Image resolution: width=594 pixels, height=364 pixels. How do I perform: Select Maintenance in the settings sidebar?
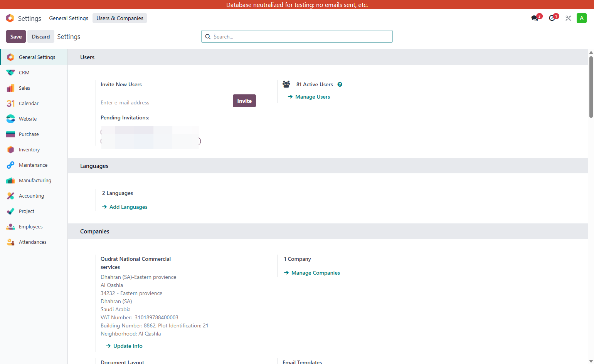pos(34,165)
